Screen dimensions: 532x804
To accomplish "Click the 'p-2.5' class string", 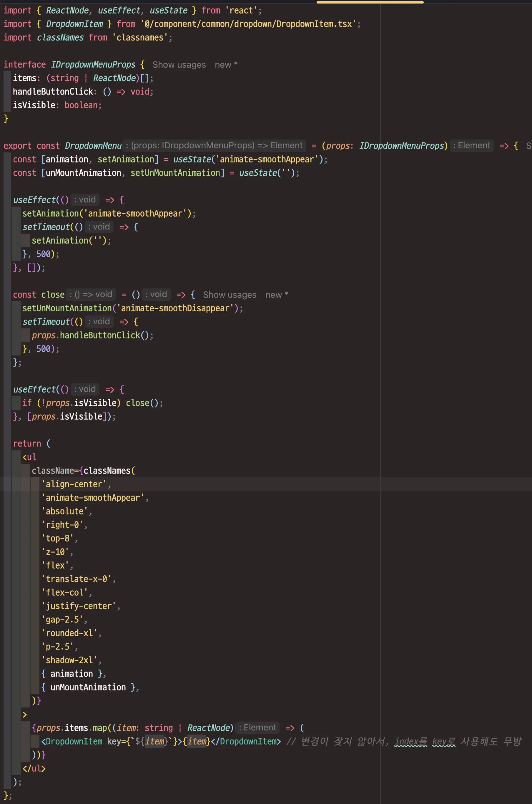I will click(x=57, y=647).
